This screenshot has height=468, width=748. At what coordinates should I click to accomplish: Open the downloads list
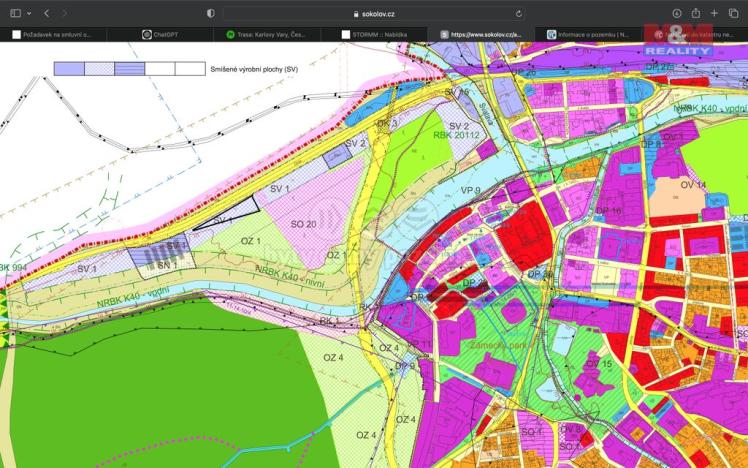pyautogui.click(x=677, y=13)
